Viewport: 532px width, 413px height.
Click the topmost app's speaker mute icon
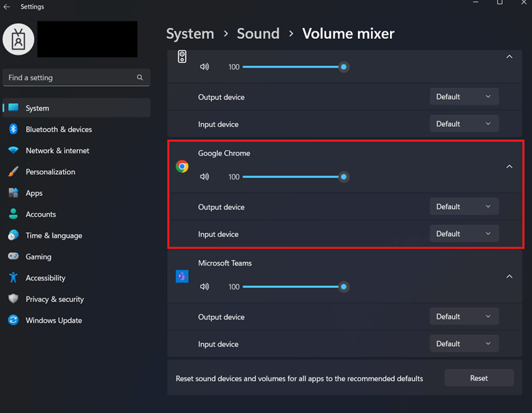205,67
